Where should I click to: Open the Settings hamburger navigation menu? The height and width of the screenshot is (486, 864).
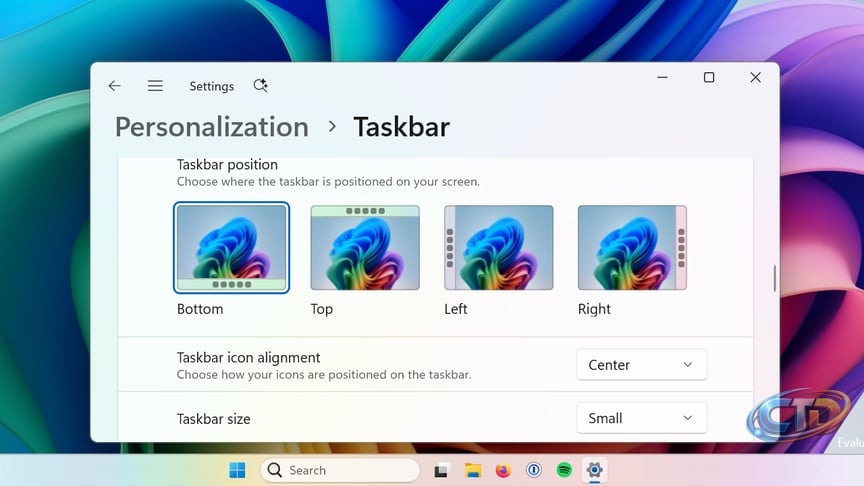[x=155, y=86]
